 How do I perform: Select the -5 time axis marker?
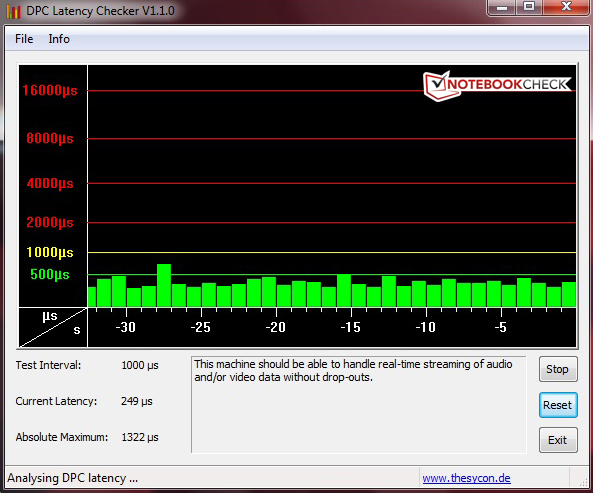pos(500,327)
